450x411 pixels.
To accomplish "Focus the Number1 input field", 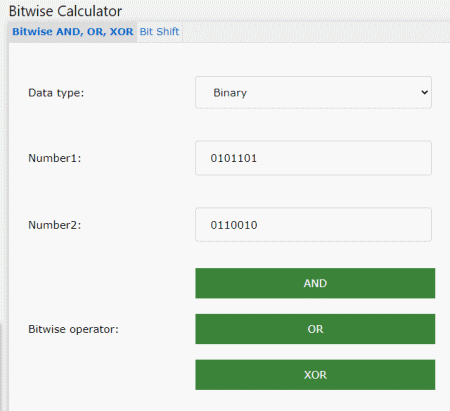I will 313,158.
